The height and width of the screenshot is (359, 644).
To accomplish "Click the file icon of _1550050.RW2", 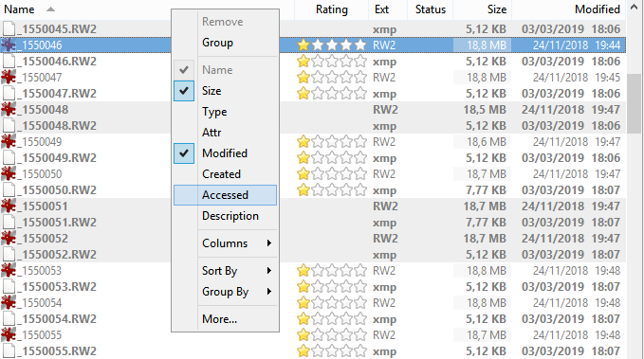I will (9, 190).
